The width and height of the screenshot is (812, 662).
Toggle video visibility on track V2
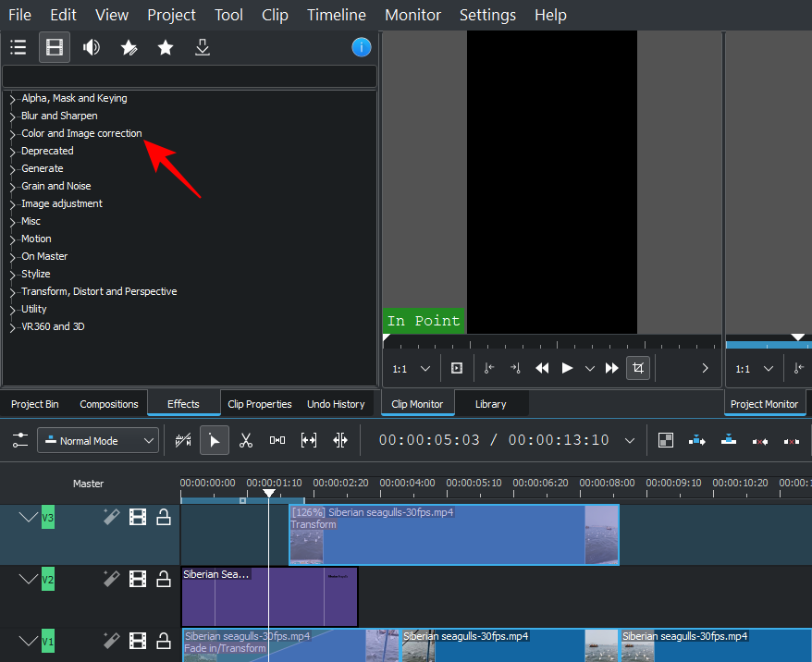(x=138, y=580)
